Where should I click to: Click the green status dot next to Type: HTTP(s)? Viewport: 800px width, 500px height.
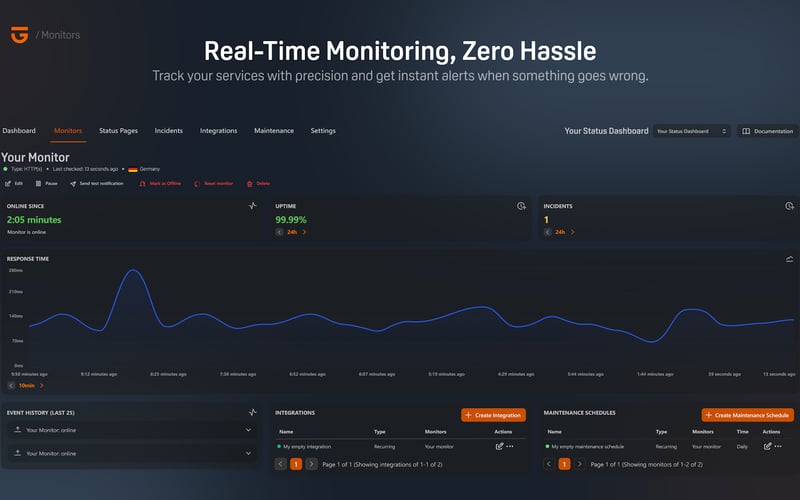click(x=6, y=169)
